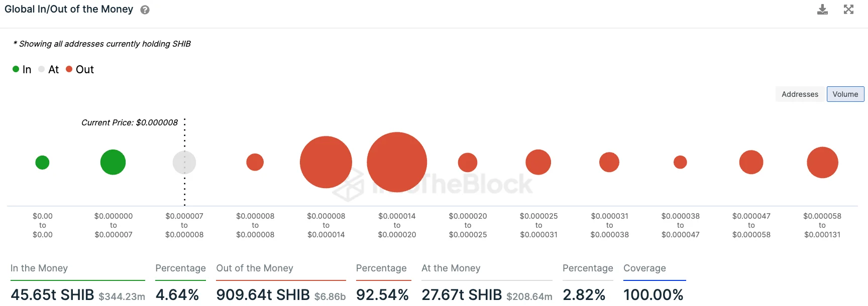
Task: Click the Current Price marker label
Action: click(130, 123)
